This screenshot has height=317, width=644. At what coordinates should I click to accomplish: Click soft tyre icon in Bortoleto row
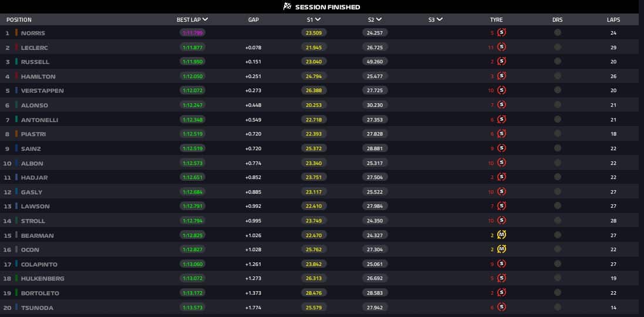pos(501,293)
